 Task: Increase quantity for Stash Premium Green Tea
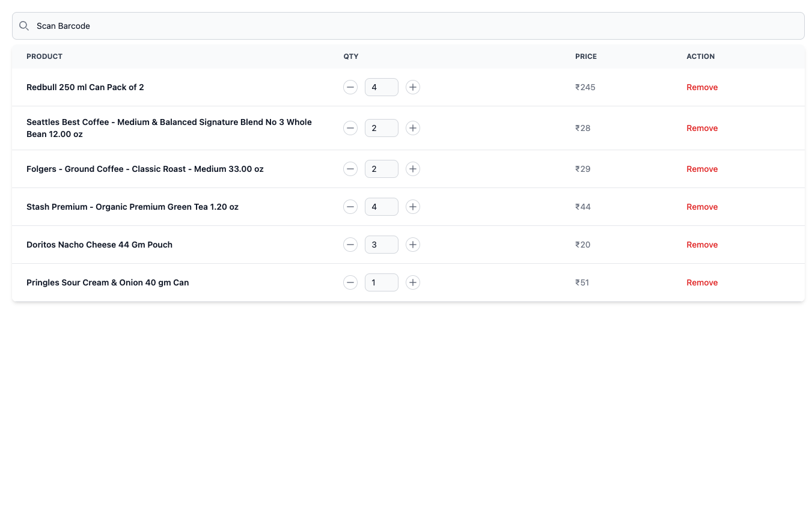pyautogui.click(x=413, y=207)
